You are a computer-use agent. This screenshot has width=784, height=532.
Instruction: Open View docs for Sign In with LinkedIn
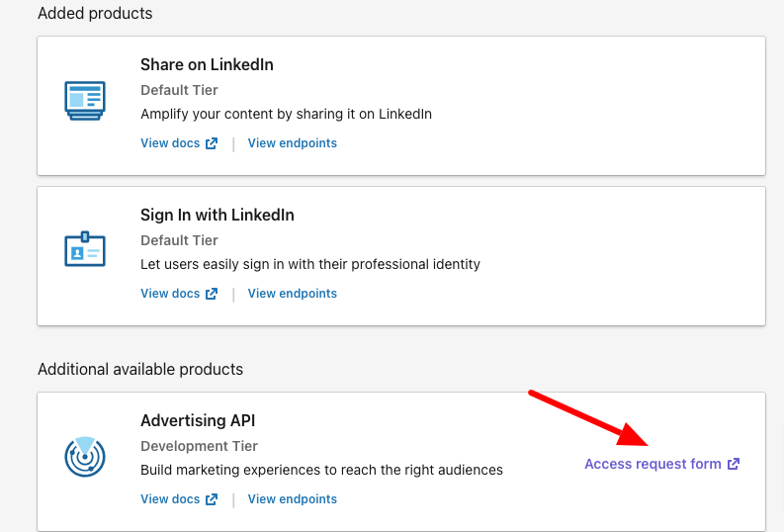point(179,294)
